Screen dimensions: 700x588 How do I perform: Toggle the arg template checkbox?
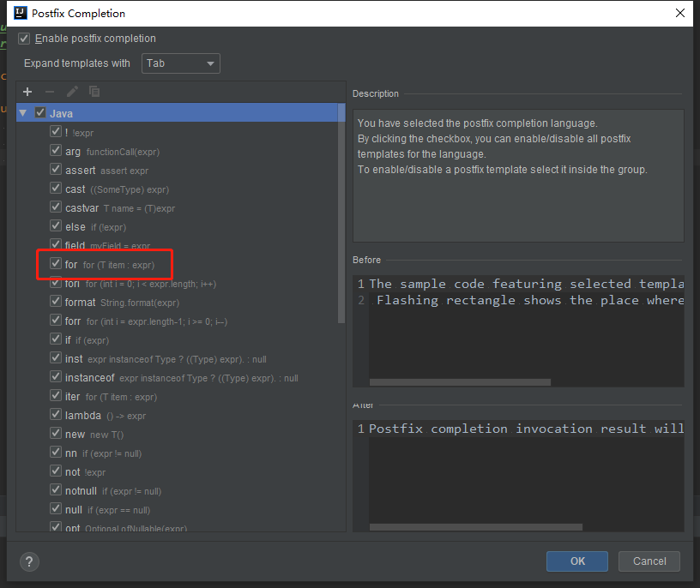coord(56,150)
